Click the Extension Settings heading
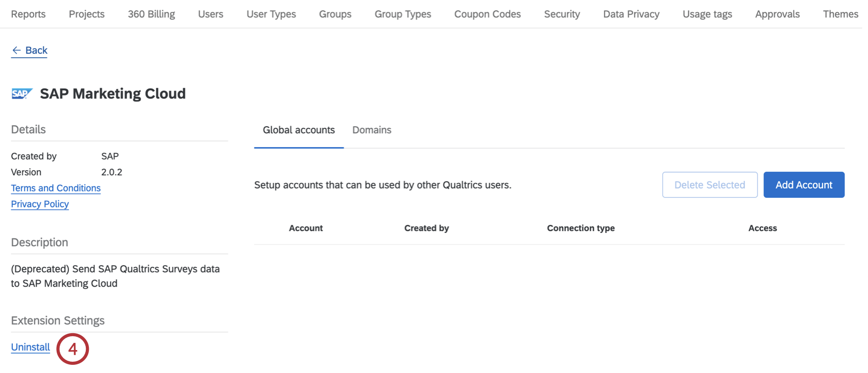This screenshot has height=373, width=868. [x=58, y=320]
